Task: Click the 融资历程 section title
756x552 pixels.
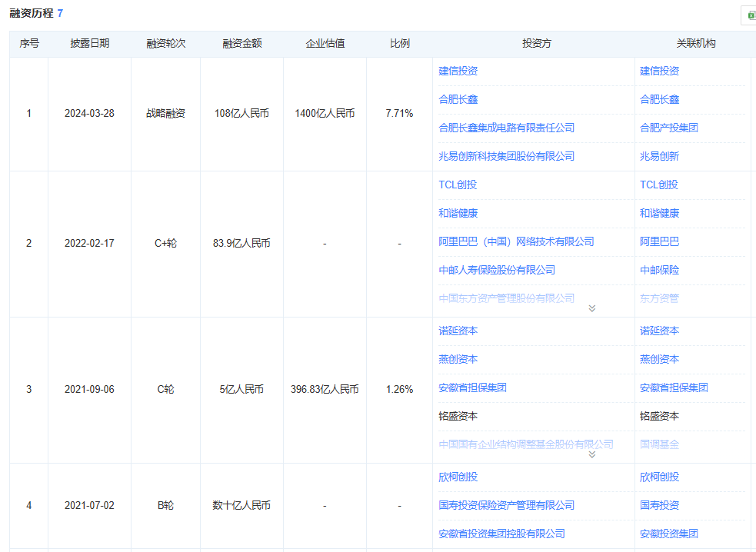Action: tap(32, 13)
